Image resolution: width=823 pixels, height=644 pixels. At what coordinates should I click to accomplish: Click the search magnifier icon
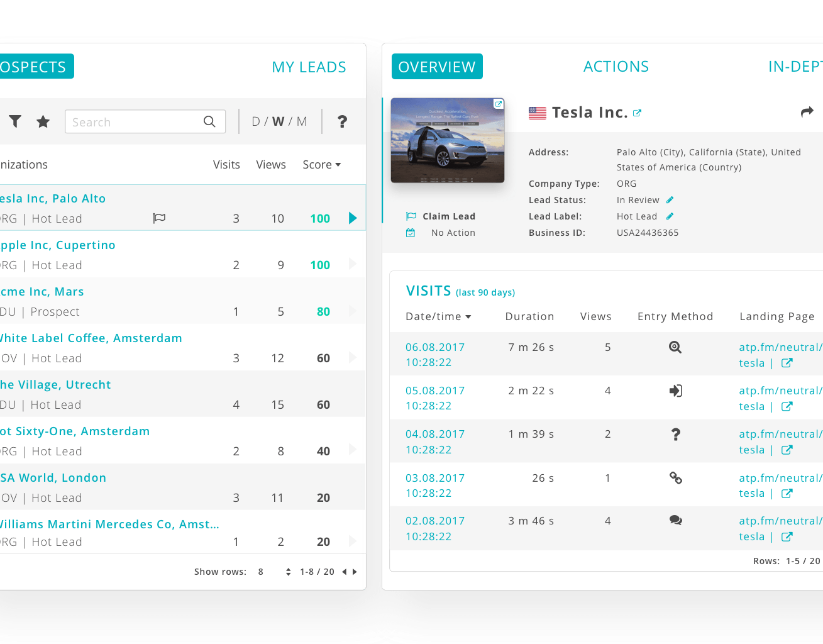click(x=209, y=121)
